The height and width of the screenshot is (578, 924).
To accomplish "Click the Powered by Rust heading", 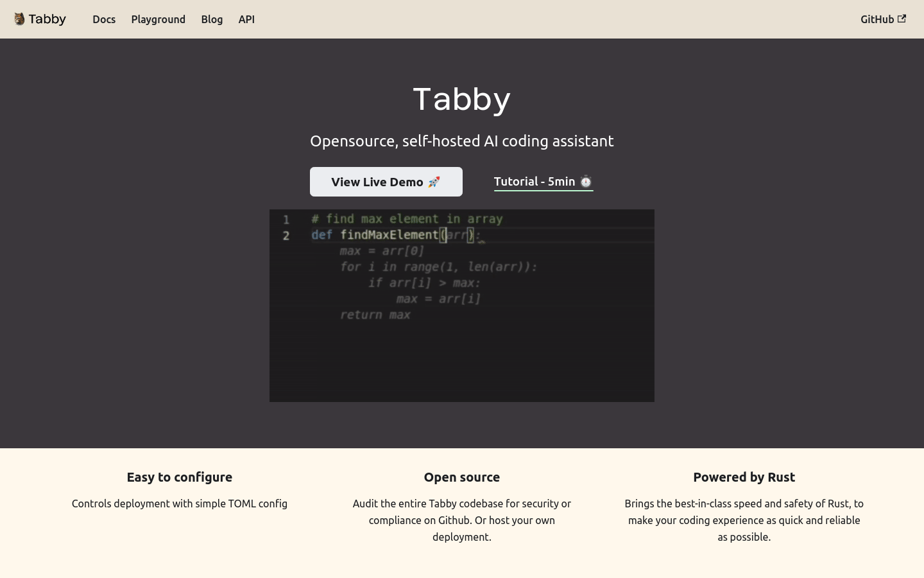I will (x=744, y=477).
